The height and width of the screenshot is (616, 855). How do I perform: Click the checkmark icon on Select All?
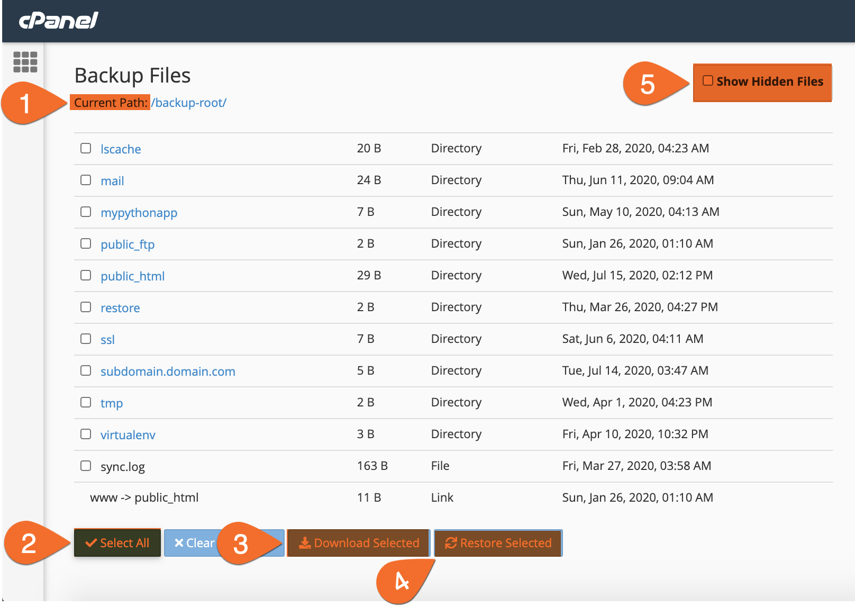[91, 542]
